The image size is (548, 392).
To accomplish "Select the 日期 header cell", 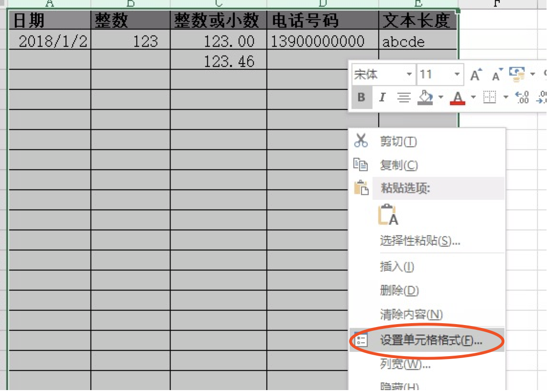I will (50, 20).
